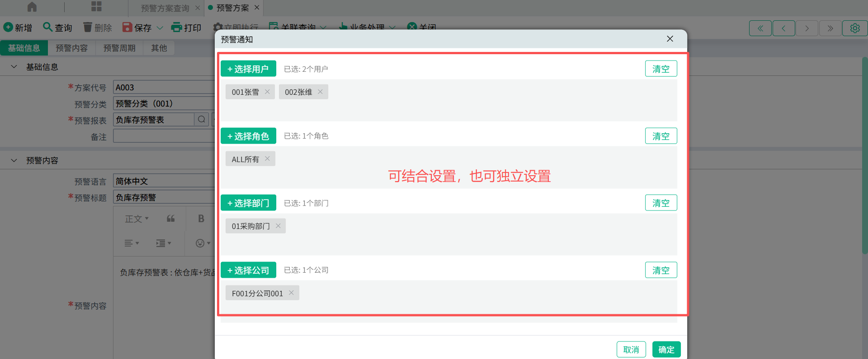Collapse the 基础信息 section
Image resolution: width=868 pixels, height=359 pixels.
(14, 67)
